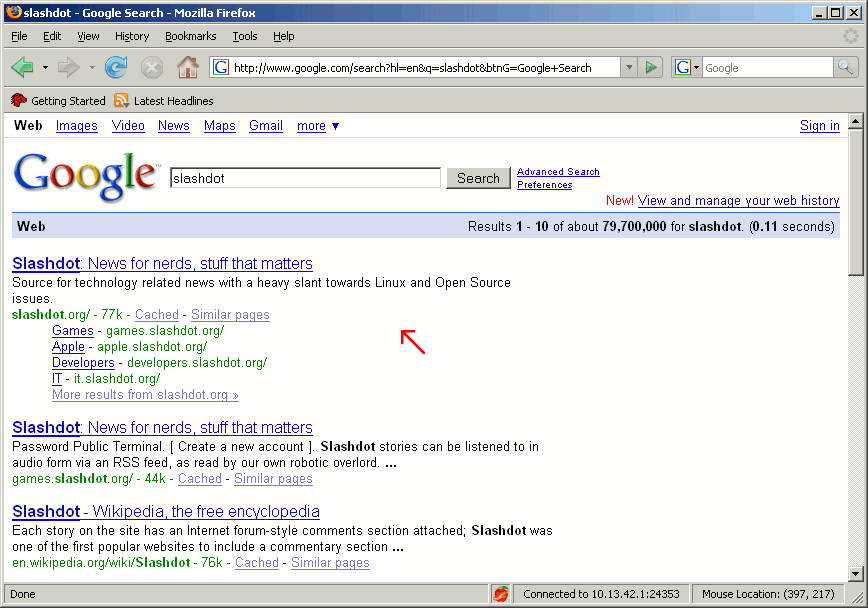Click the Home icon in toolbar
The width and height of the screenshot is (868, 608).
click(x=188, y=68)
